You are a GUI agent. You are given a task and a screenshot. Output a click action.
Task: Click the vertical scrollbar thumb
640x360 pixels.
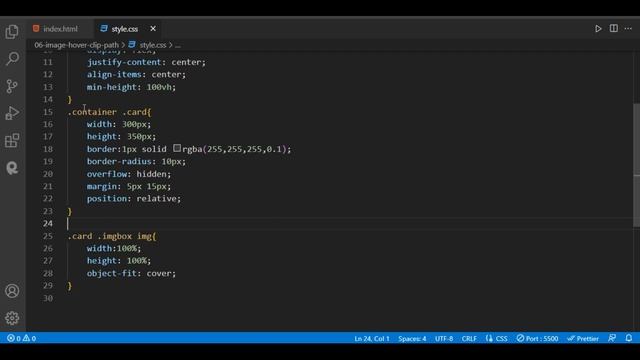click(636, 165)
